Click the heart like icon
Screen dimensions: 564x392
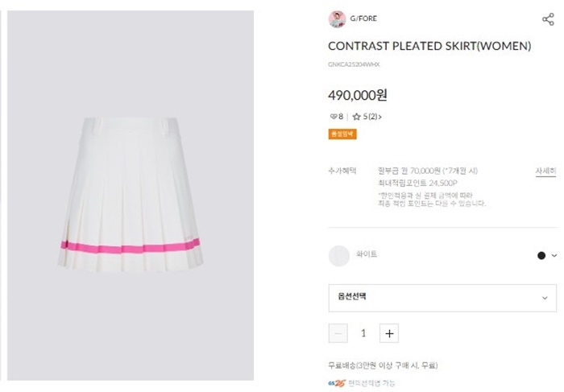coord(334,117)
